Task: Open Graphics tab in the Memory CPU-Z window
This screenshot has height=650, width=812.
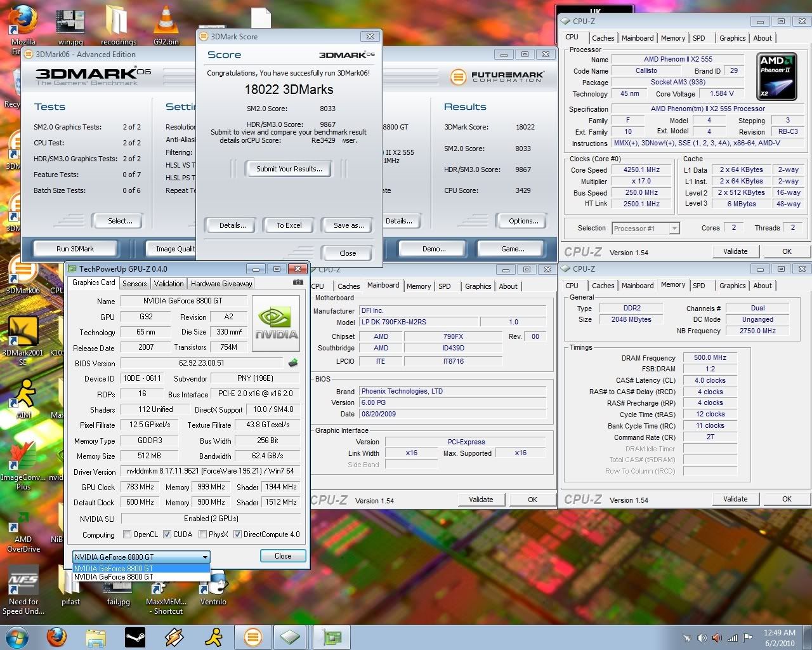Action: pos(732,286)
